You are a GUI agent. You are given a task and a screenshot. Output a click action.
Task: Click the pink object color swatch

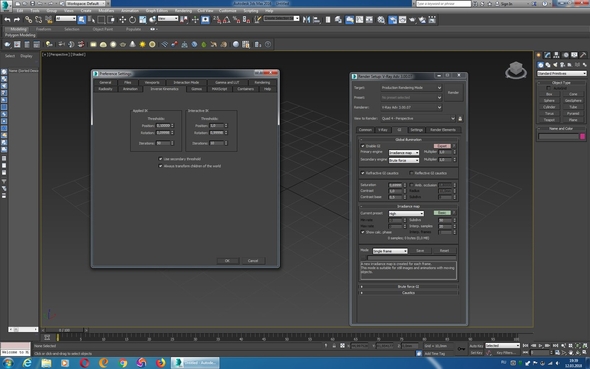coord(582,137)
